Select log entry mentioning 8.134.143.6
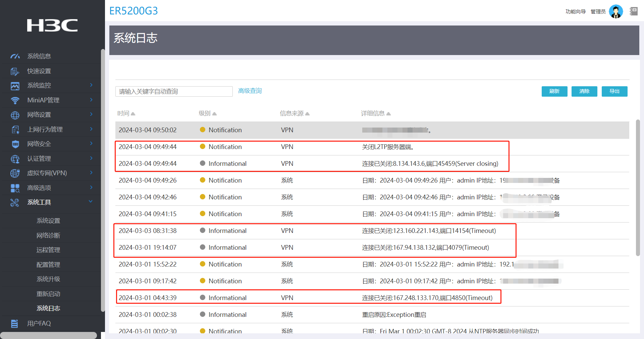 point(372,163)
